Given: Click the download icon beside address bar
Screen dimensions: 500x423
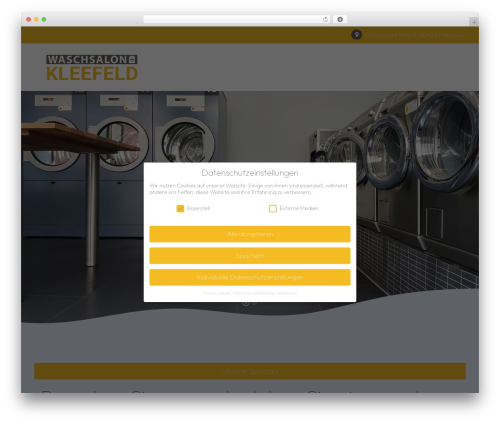Looking at the screenshot, I should click(x=340, y=19).
